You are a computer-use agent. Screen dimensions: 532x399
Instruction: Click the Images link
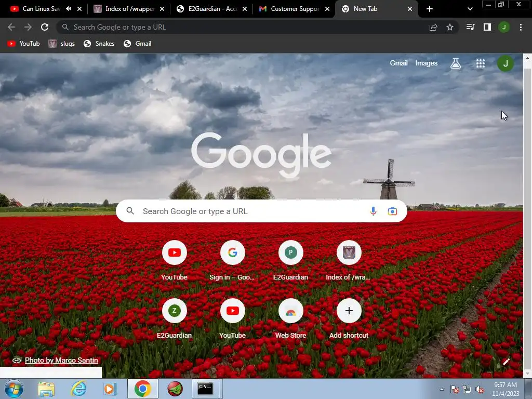coord(426,63)
